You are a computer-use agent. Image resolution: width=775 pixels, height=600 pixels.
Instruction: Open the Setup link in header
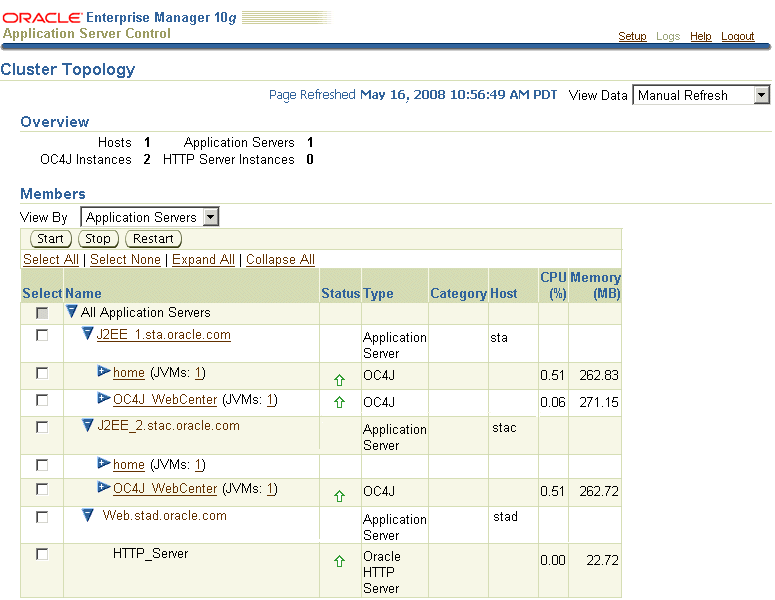[x=632, y=36]
